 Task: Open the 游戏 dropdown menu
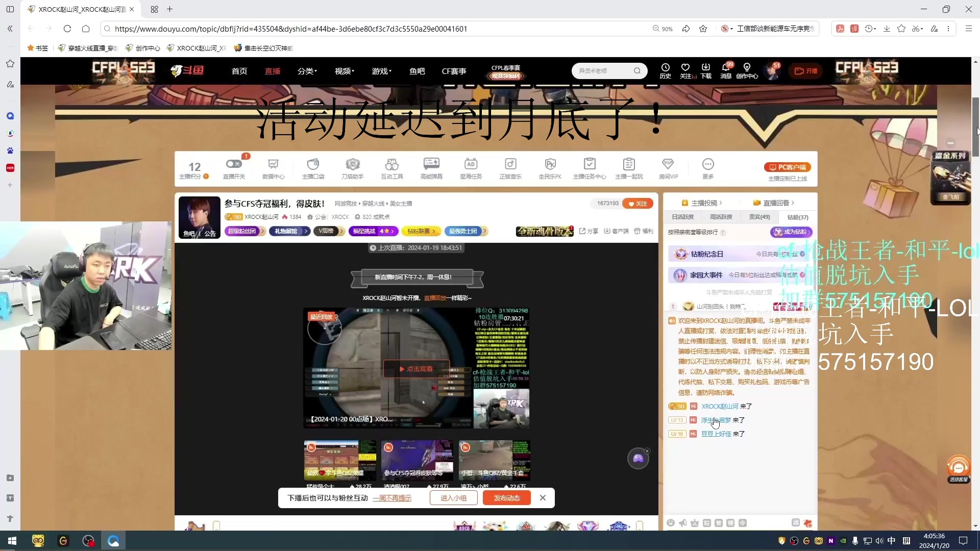tap(381, 71)
